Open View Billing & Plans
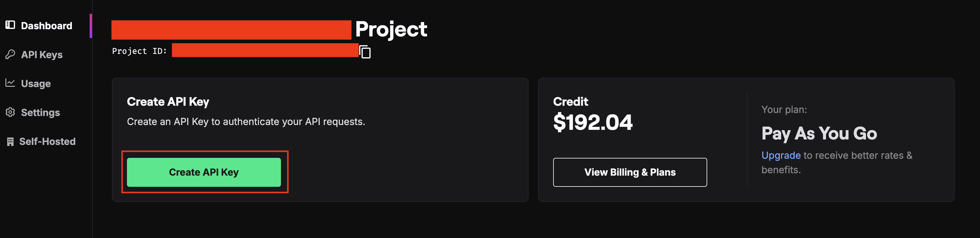This screenshot has height=238, width=980. pos(630,172)
